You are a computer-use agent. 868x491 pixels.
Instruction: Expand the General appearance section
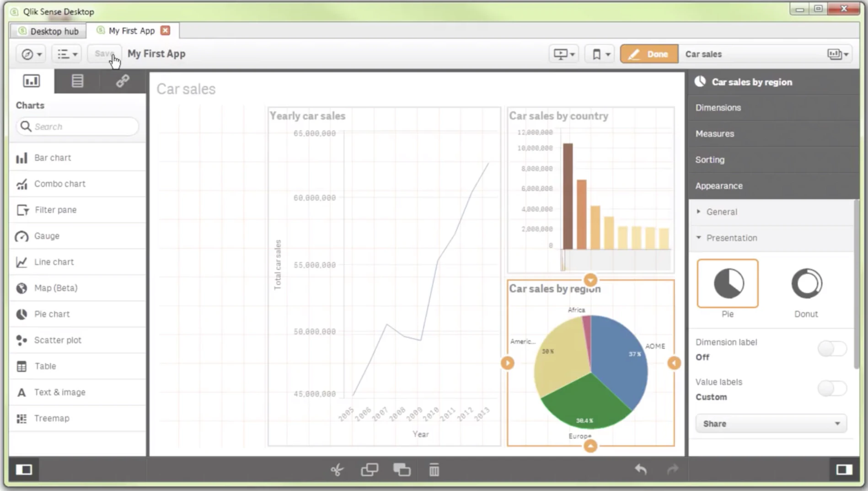point(722,212)
